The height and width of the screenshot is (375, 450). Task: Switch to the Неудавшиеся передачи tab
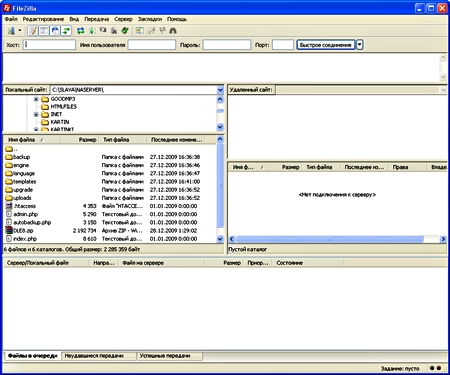[99, 356]
